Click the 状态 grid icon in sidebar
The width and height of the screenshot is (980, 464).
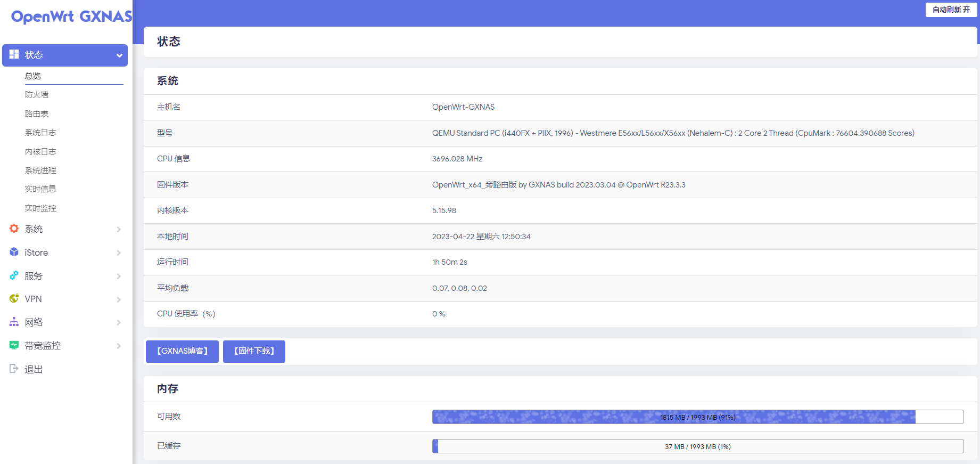[14, 54]
